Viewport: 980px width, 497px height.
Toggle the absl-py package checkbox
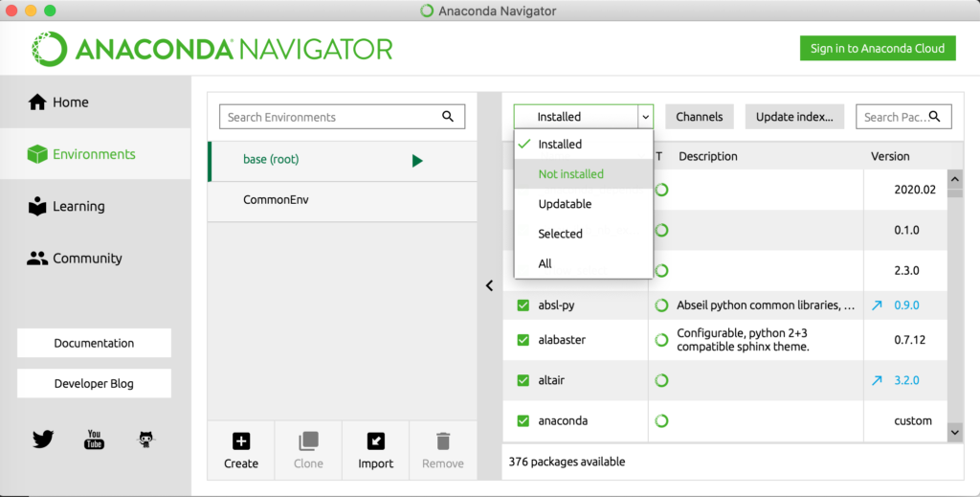(523, 305)
